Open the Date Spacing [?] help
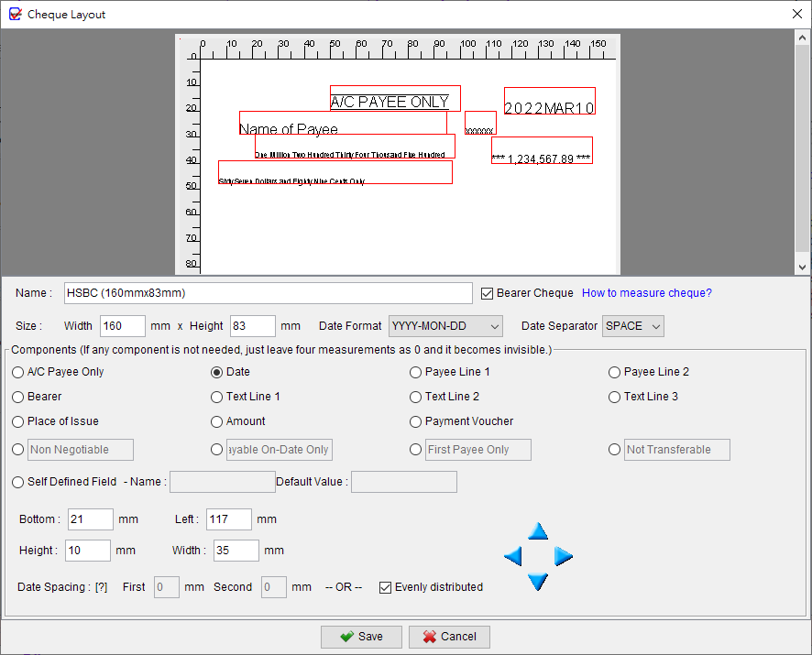 (x=103, y=587)
